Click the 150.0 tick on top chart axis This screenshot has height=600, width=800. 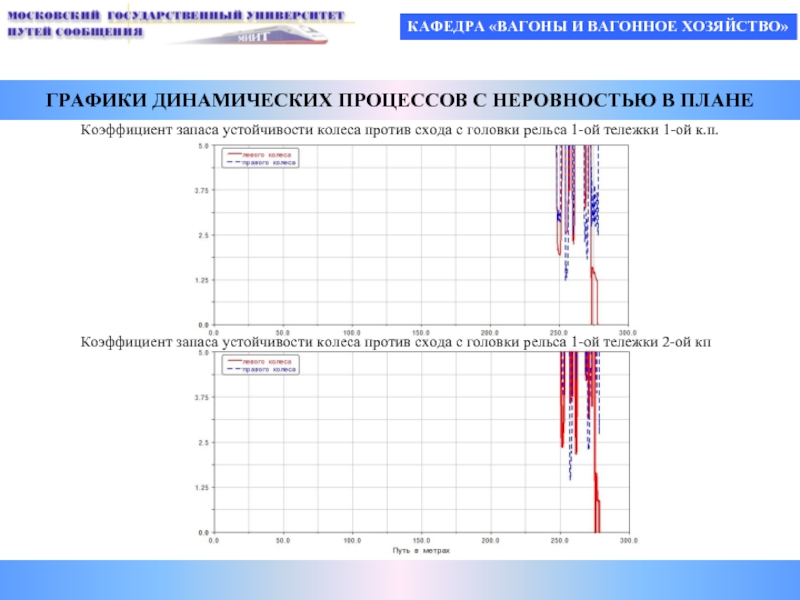[x=420, y=333]
